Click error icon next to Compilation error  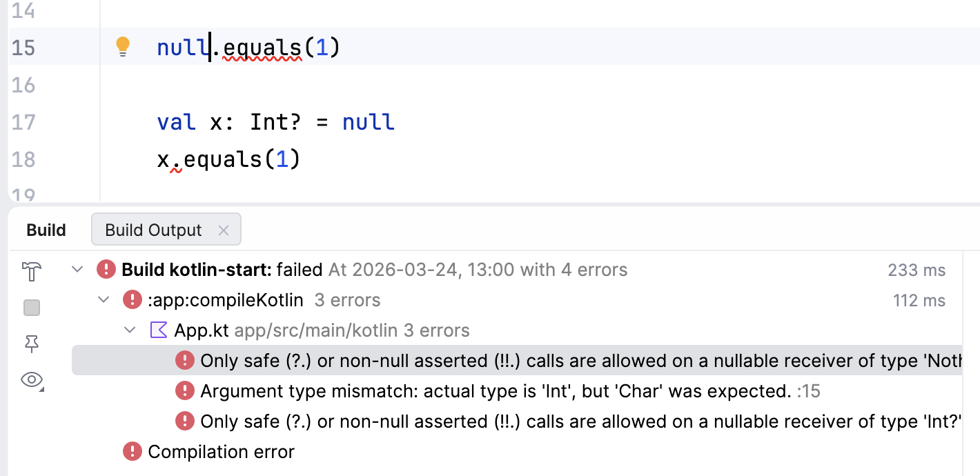tap(133, 452)
